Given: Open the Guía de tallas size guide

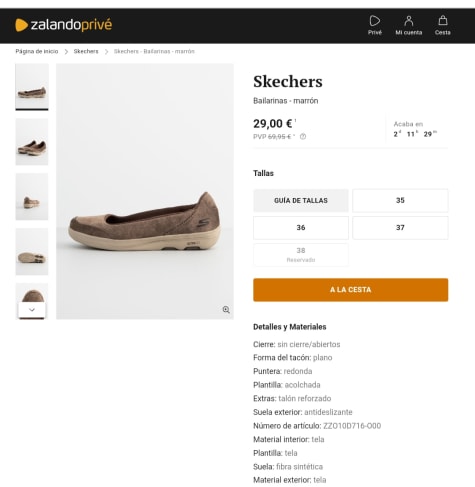Looking at the screenshot, I should [x=301, y=200].
